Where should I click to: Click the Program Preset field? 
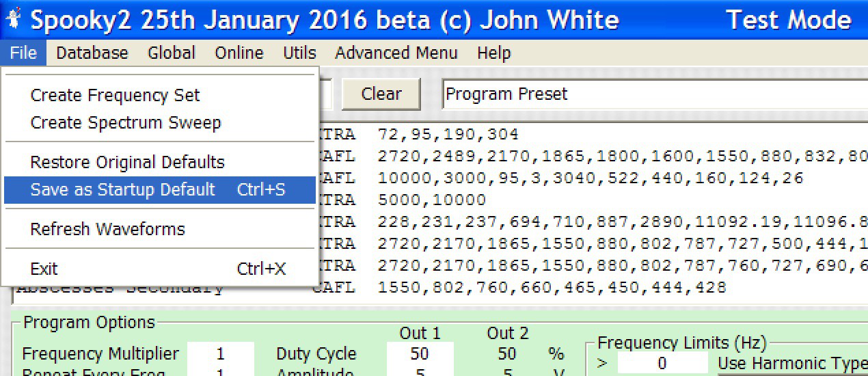pos(655,94)
